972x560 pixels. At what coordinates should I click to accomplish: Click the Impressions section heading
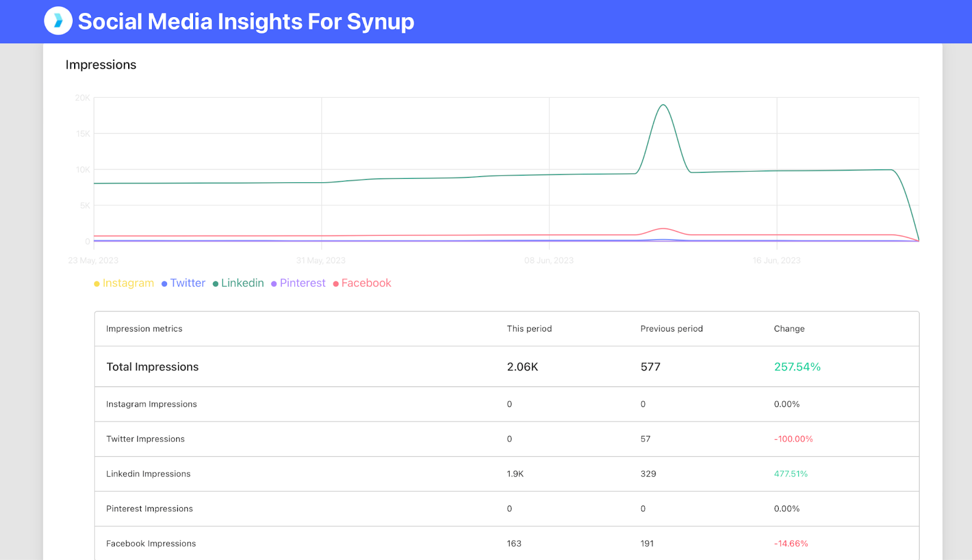tap(101, 65)
